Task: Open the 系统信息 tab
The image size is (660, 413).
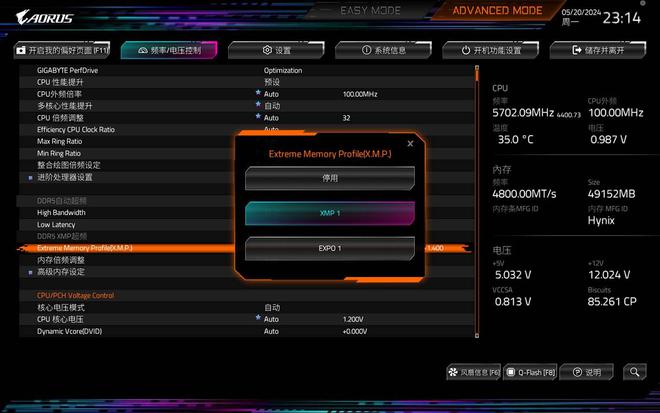Action: (x=383, y=50)
